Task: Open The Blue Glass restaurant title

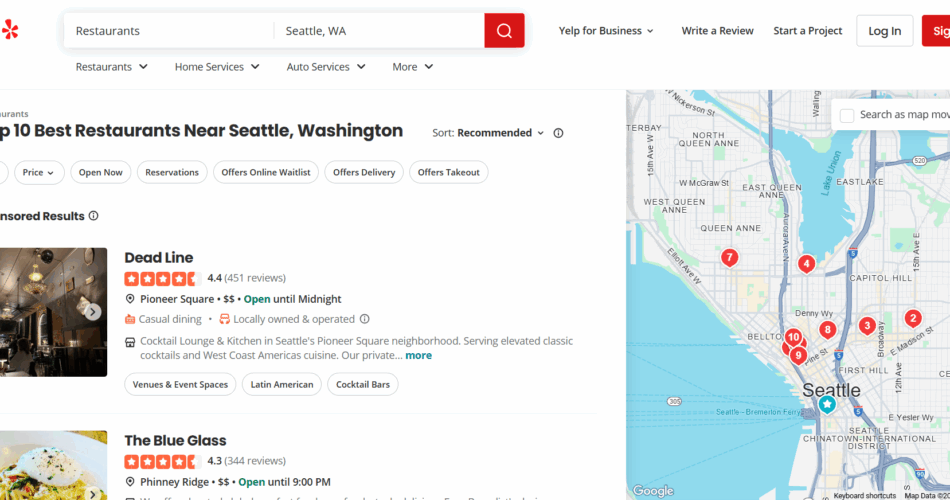Action: click(x=175, y=441)
